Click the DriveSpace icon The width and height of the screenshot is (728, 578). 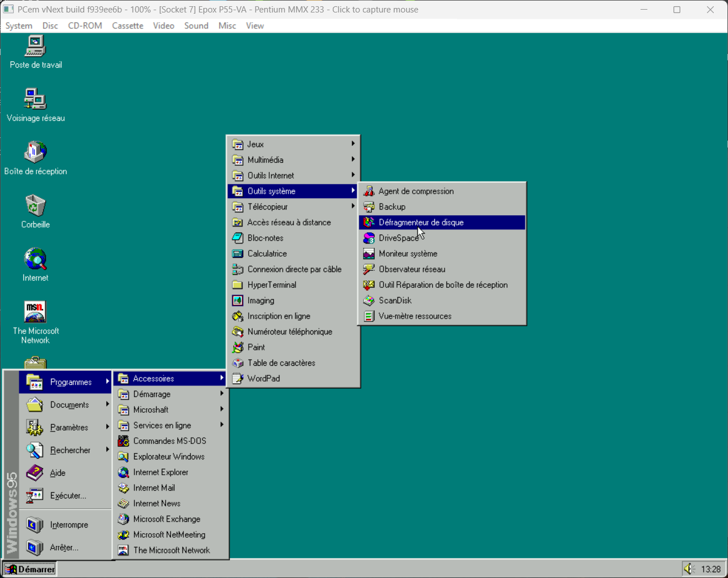(369, 238)
